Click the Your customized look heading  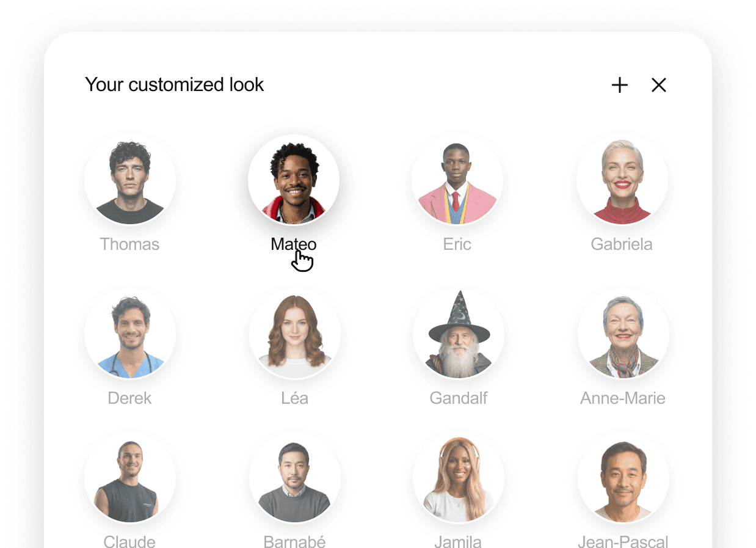coord(175,84)
